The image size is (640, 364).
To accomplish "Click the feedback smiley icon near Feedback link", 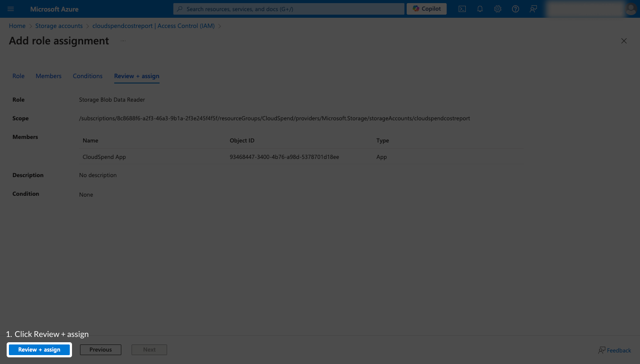I will (602, 350).
